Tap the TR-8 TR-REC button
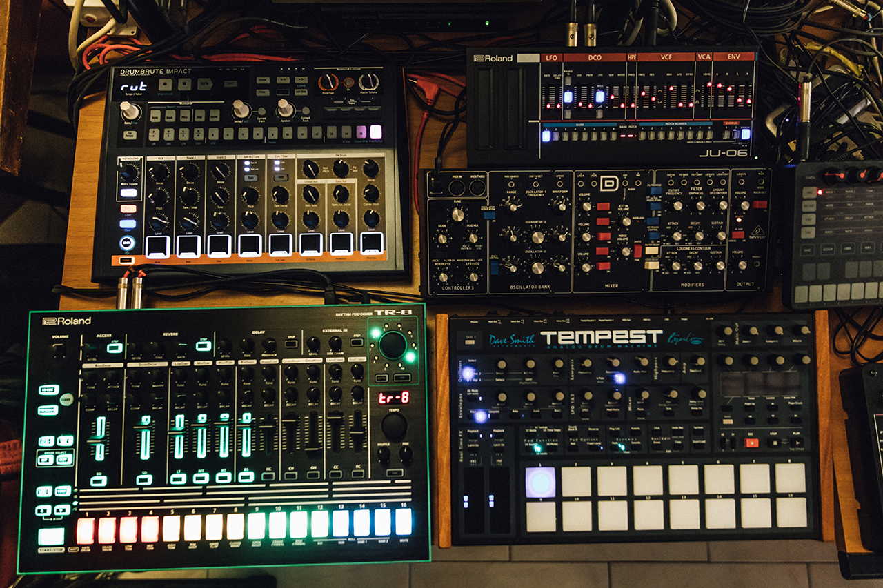Viewport: 883px width, 588px height. tap(49, 389)
